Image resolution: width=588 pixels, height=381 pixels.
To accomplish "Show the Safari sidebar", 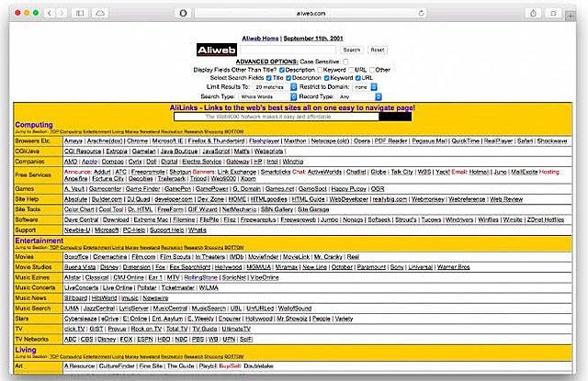I will pos(80,13).
